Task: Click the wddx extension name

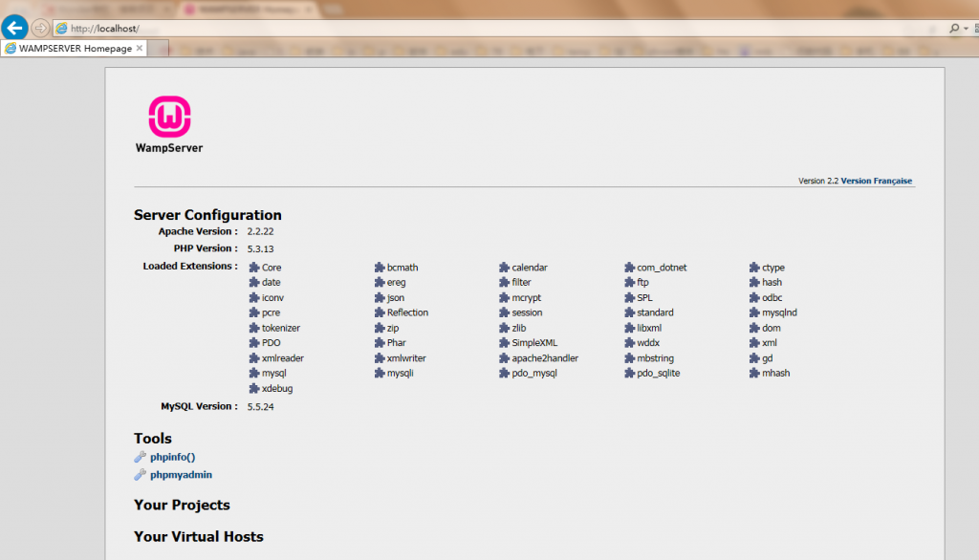Action: (x=648, y=343)
